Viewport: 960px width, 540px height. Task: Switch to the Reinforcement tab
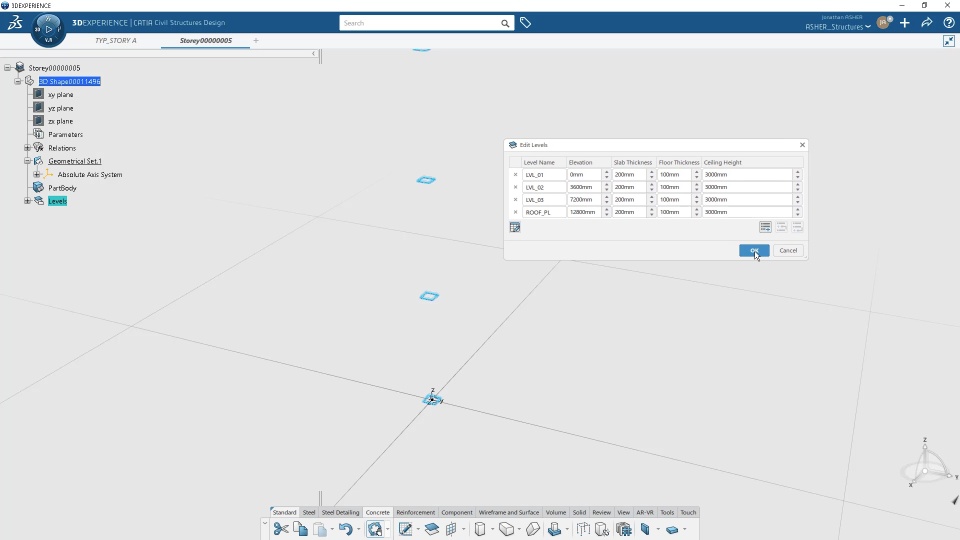[415, 512]
